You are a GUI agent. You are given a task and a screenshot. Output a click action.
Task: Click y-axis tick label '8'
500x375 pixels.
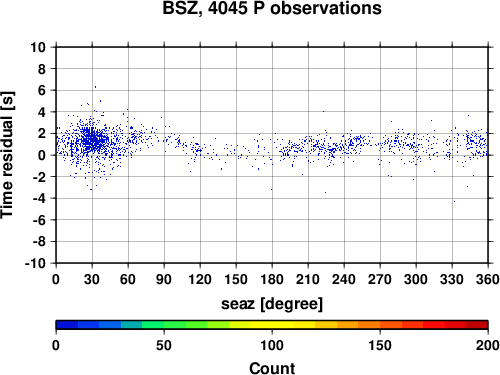click(x=41, y=69)
